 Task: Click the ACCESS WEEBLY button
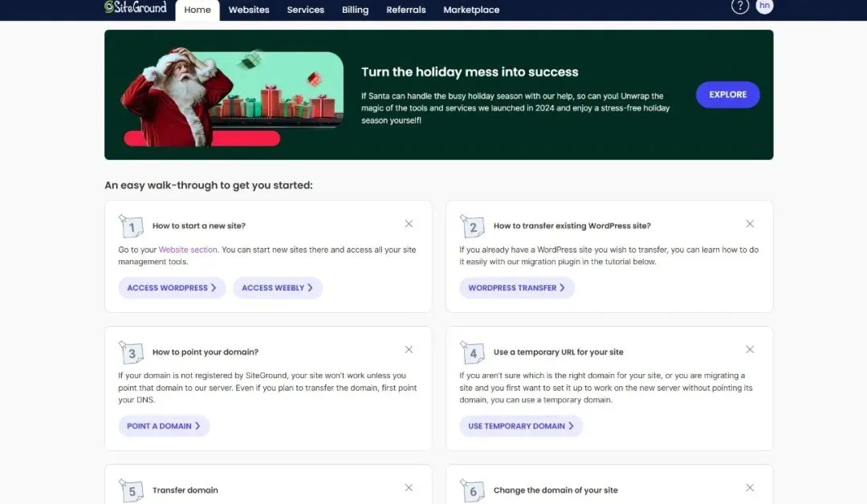(278, 288)
